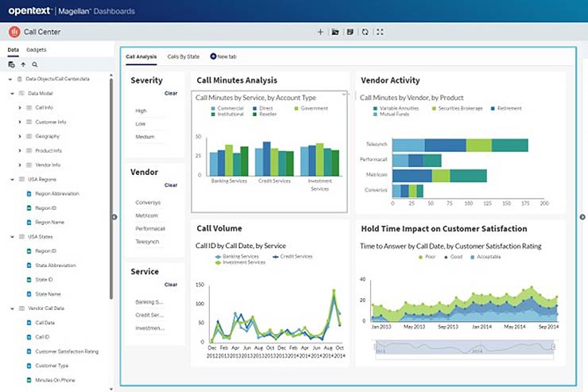The height and width of the screenshot is (392, 588).
Task: Click the add (plus) icon in the top toolbar
Action: [320, 32]
